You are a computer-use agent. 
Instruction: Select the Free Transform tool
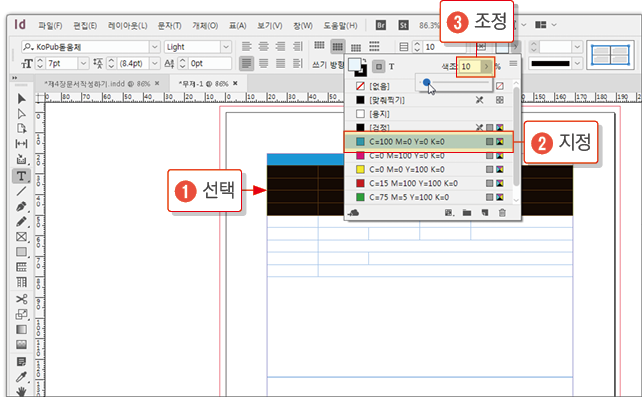coord(21,314)
